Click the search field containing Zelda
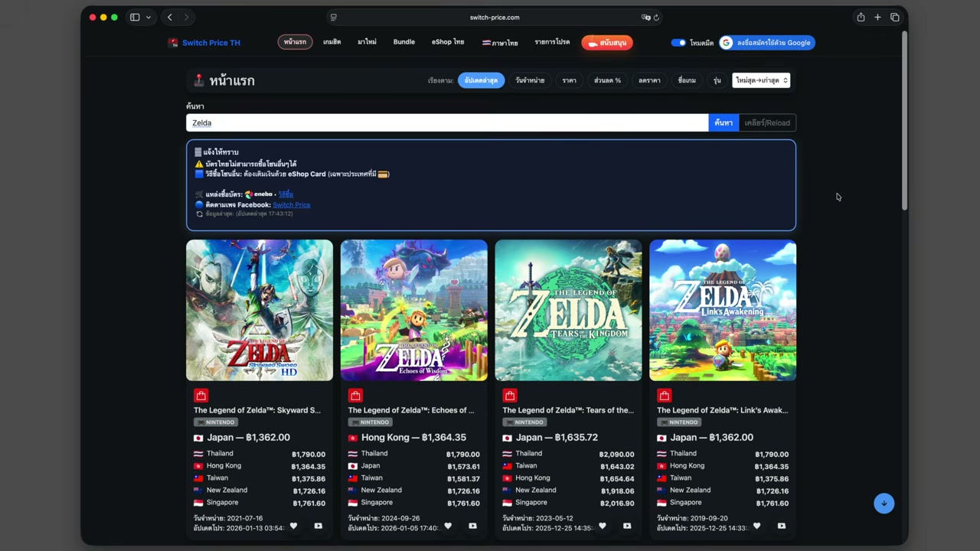The height and width of the screenshot is (551, 980). pyautogui.click(x=447, y=122)
